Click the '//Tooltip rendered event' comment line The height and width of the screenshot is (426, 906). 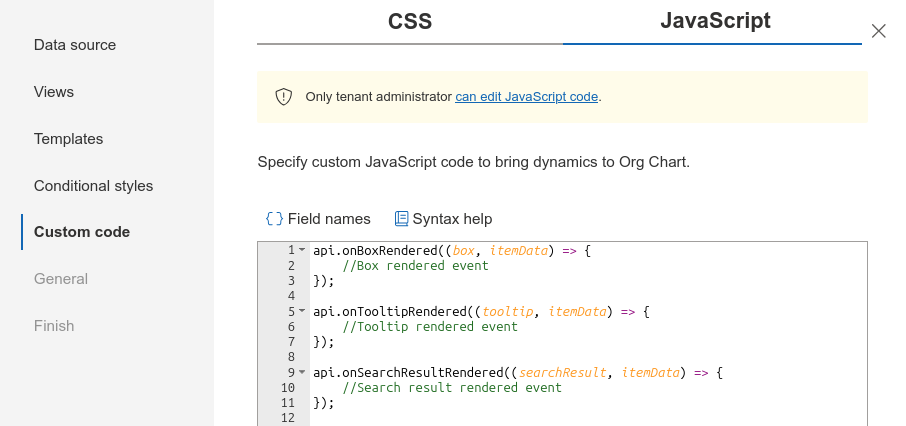(430, 327)
